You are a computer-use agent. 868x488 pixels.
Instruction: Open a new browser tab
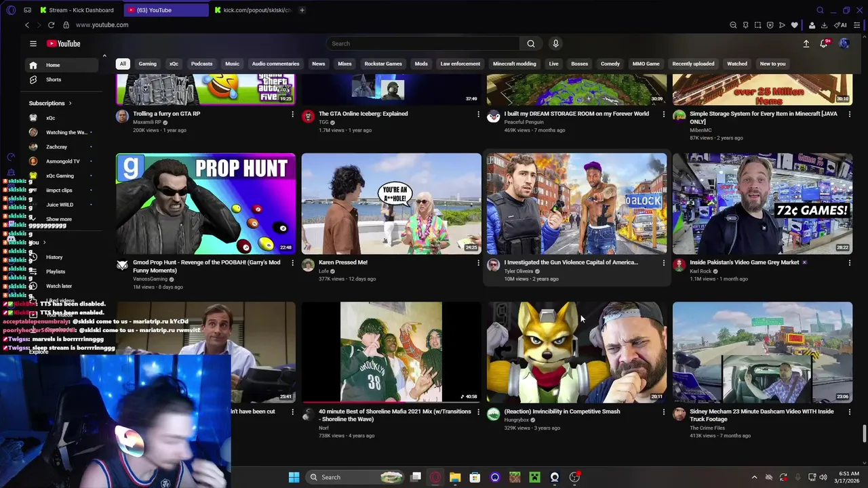tap(302, 10)
